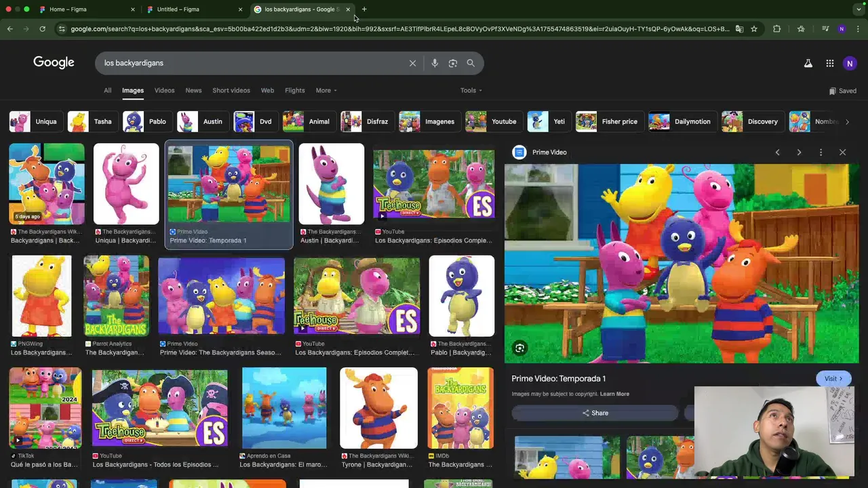
Task: Open Google Lens image search icon
Action: click(453, 63)
